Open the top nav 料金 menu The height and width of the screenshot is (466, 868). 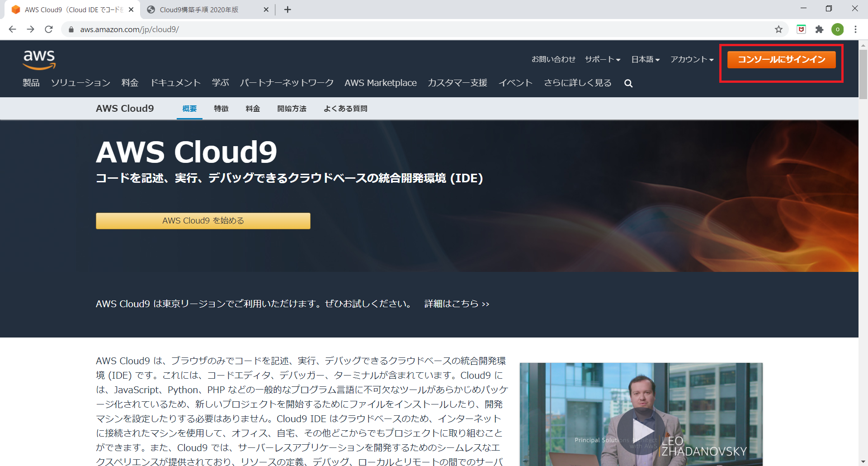(x=130, y=83)
